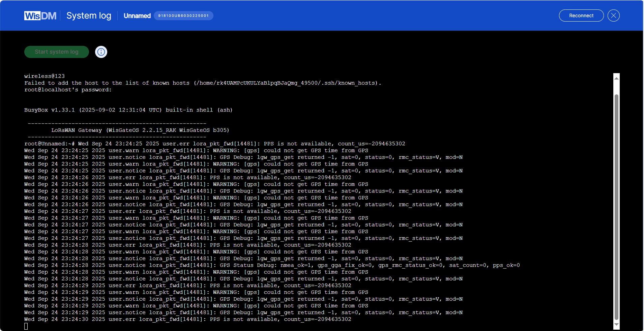Click the wireless@123 text line
Screen dimensions: 644x331
click(x=45, y=76)
